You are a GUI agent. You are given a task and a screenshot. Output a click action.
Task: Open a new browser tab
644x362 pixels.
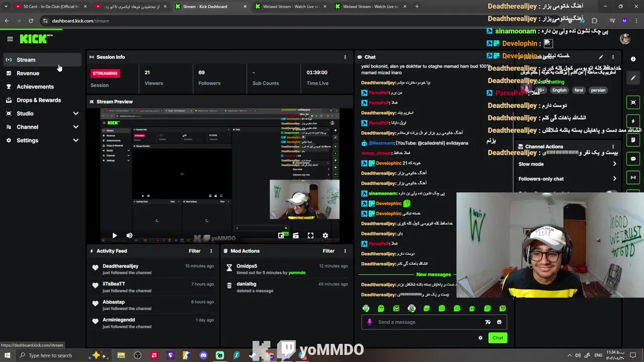click(417, 7)
